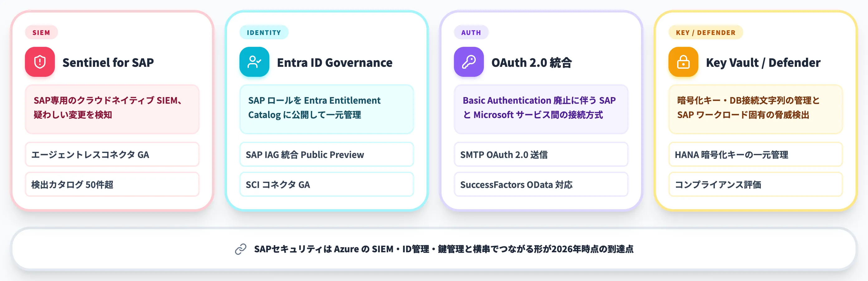Viewport: 868px width, 281px height.
Task: Select the SMTP OAuth 2.0 送信 item
Action: [541, 155]
